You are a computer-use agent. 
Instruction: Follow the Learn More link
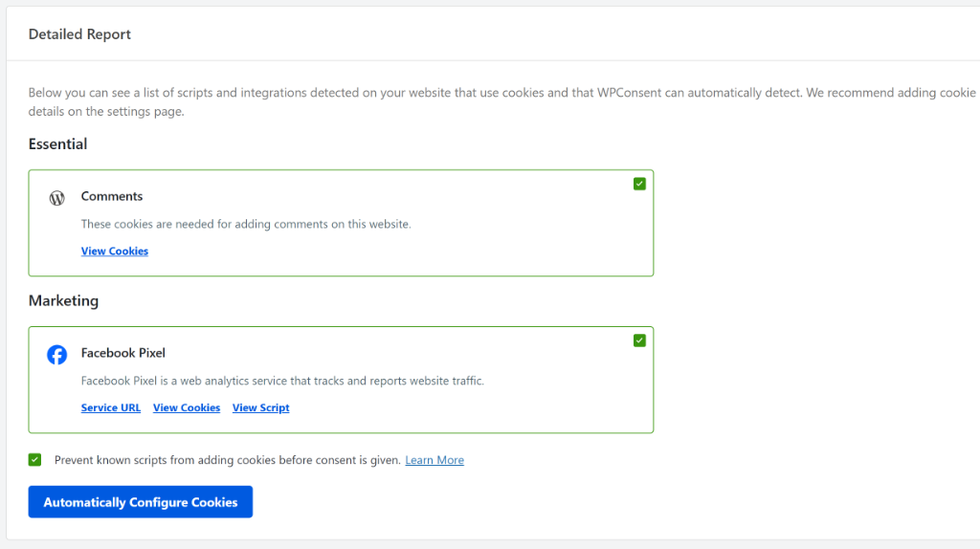coord(434,460)
